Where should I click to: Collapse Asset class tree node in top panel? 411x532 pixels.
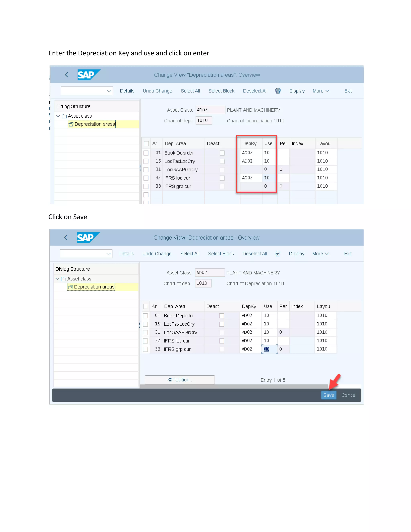58,116
